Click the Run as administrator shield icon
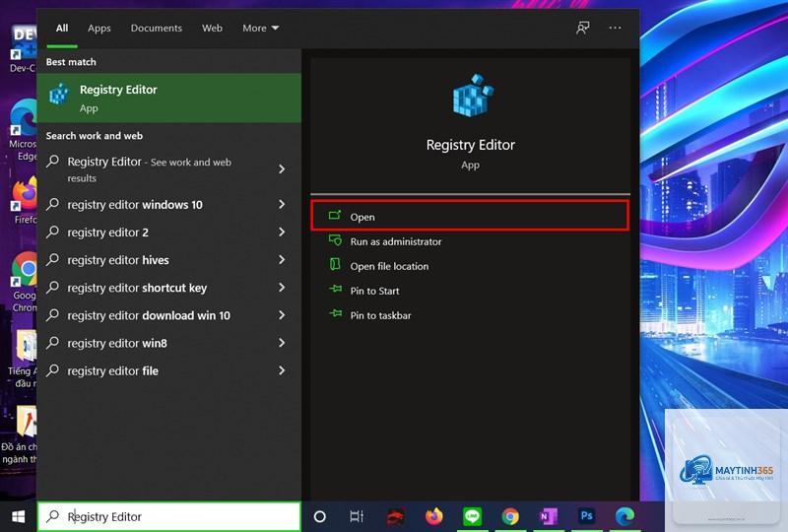788x532 pixels. click(335, 240)
